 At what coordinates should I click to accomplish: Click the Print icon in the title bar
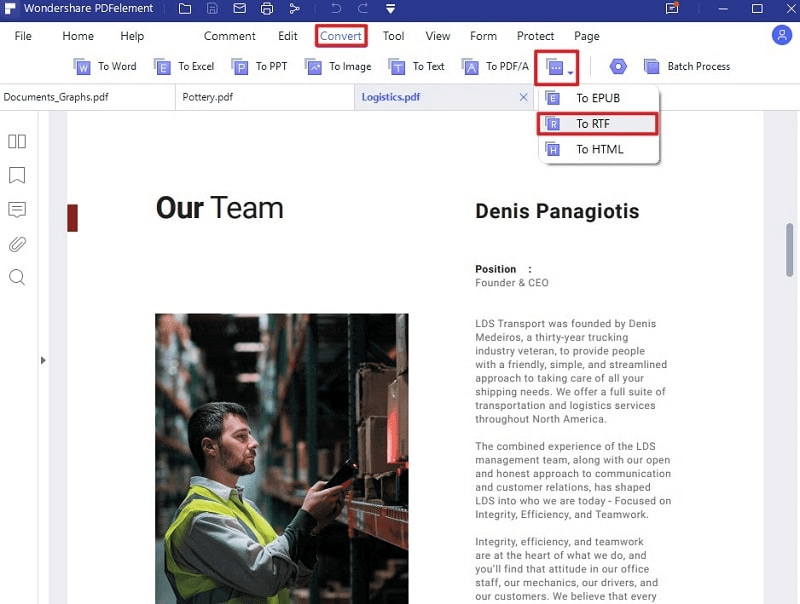[267, 9]
